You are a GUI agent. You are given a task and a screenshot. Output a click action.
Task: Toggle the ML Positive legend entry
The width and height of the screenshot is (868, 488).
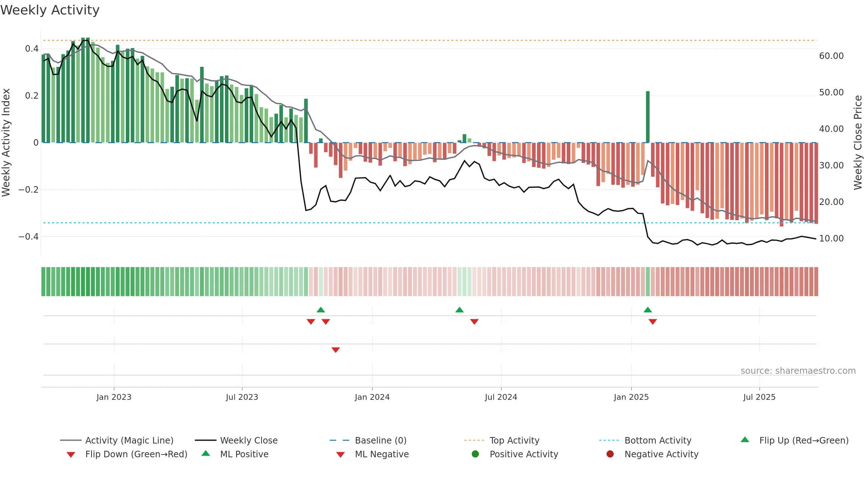pos(235,454)
